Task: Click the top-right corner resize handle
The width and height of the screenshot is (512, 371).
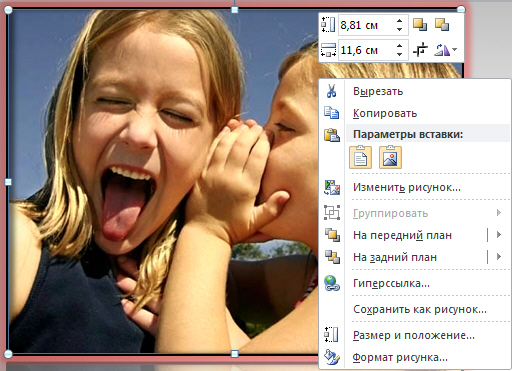Action: pos(461,9)
